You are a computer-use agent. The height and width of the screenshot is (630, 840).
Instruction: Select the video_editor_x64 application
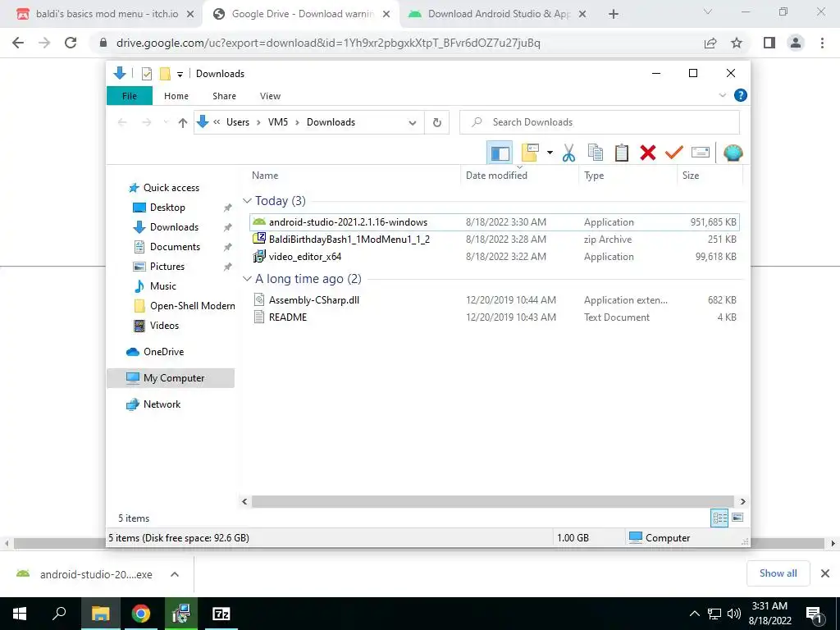pyautogui.click(x=495, y=257)
